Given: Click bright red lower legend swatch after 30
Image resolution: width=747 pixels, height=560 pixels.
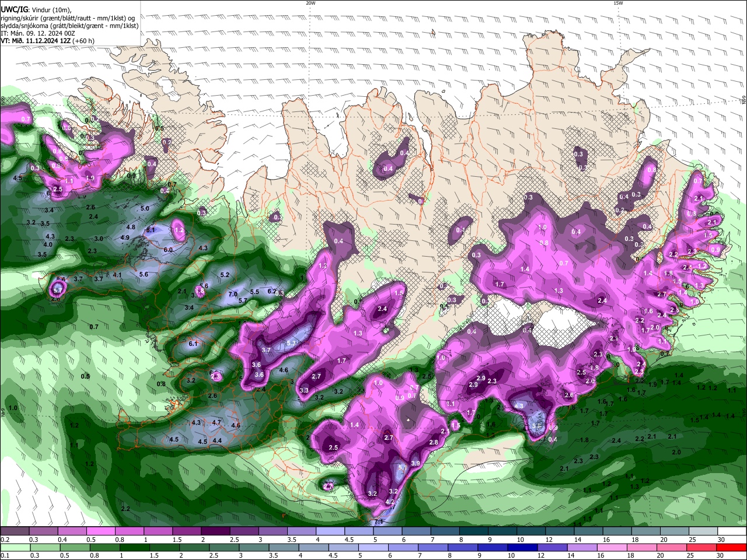Looking at the screenshot, I should [x=732, y=547].
